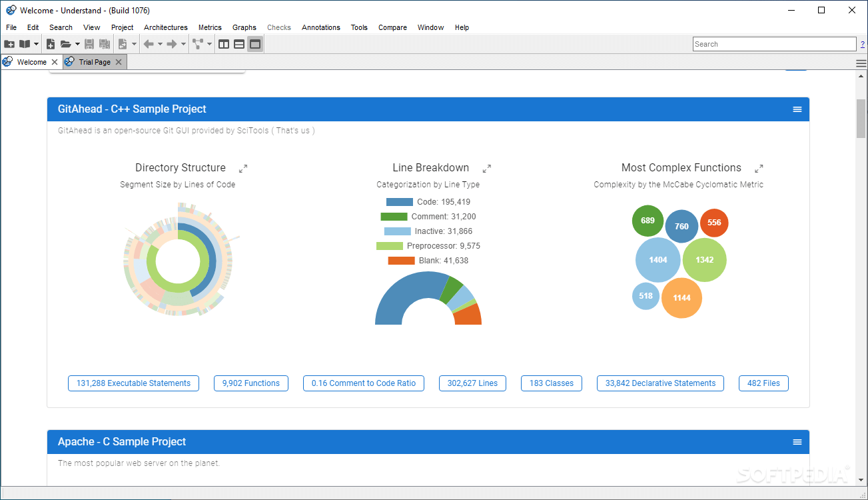Image resolution: width=868 pixels, height=500 pixels.
Task: Click the blue Code legend swatch
Action: (400, 202)
